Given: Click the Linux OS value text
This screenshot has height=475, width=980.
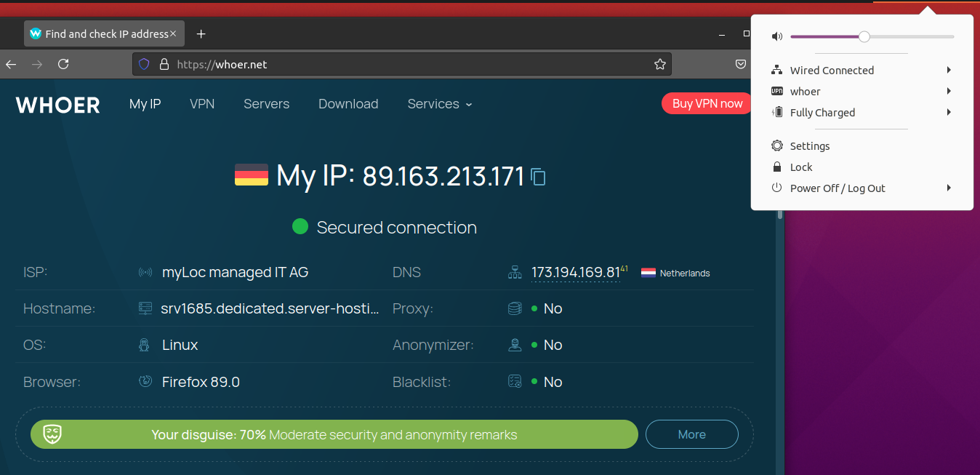Looking at the screenshot, I should click(180, 345).
